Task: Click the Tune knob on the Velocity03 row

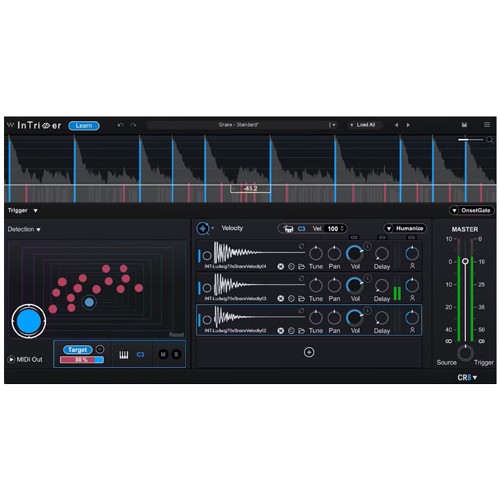Action: pyautogui.click(x=316, y=286)
